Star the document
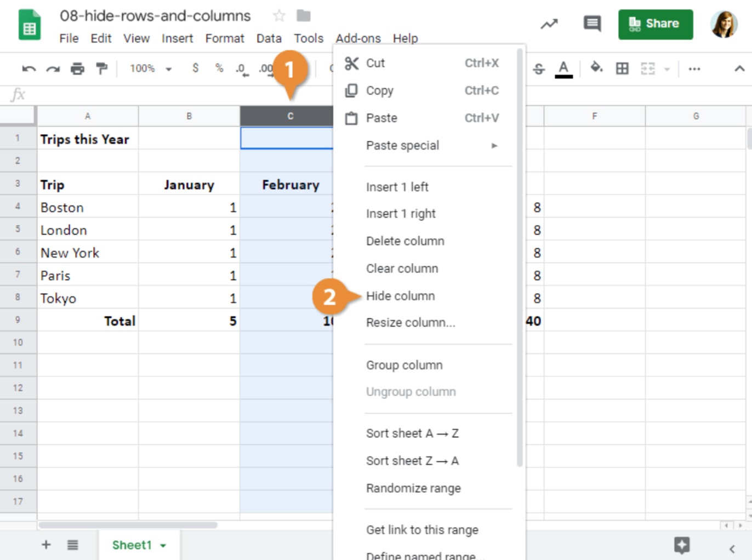The height and width of the screenshot is (560, 752). pyautogui.click(x=279, y=15)
